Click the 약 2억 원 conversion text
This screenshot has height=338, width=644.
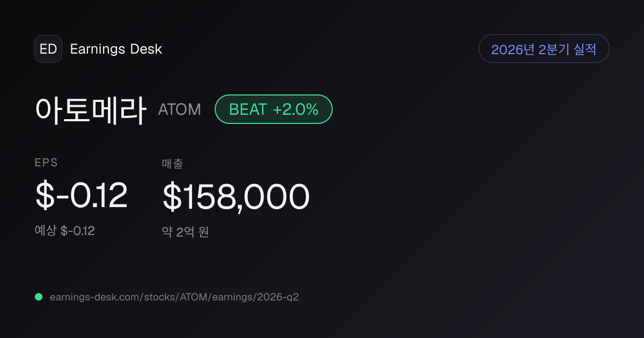[x=185, y=232]
